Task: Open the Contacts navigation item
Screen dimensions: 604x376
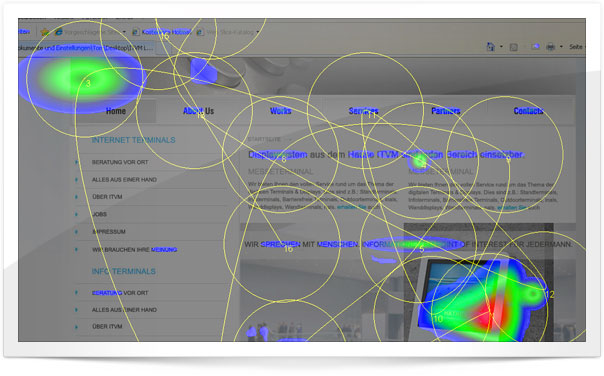Action: click(x=528, y=111)
